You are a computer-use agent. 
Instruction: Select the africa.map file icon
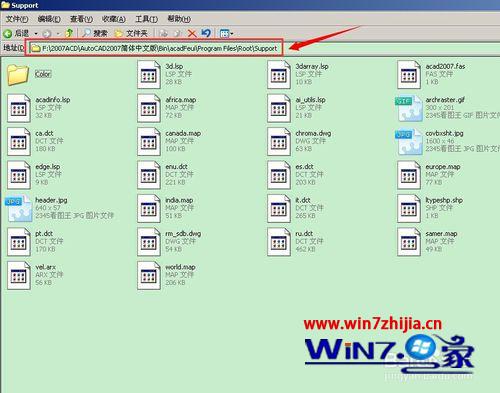pyautogui.click(x=149, y=108)
